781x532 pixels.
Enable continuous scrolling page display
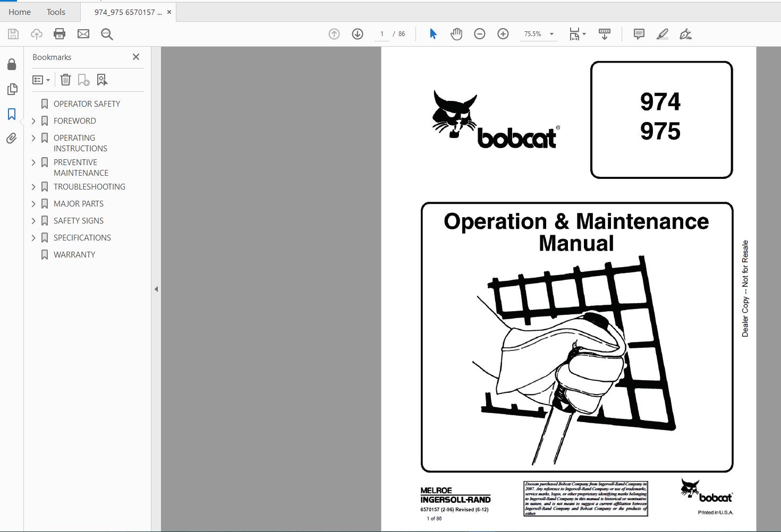604,33
